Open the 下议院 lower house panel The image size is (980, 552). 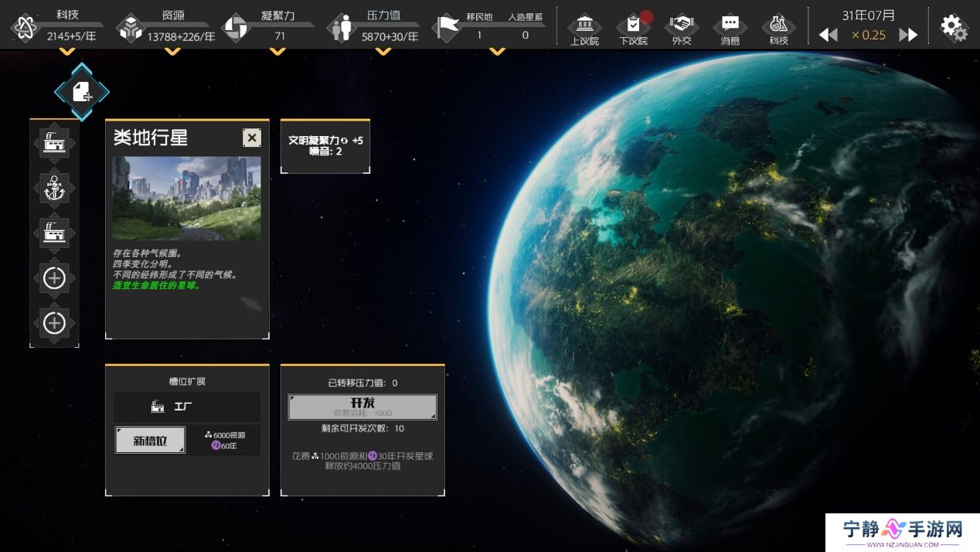coord(633,27)
